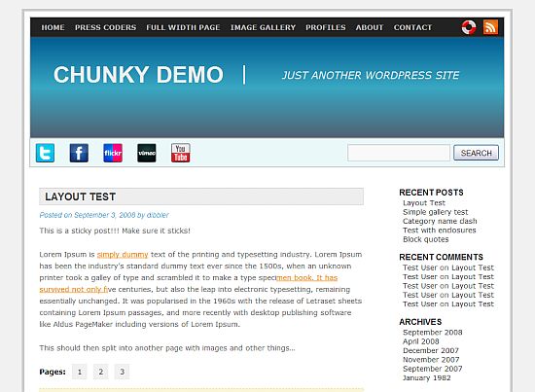Open the Facebook social icon
The width and height of the screenshot is (535, 392).
pos(79,153)
